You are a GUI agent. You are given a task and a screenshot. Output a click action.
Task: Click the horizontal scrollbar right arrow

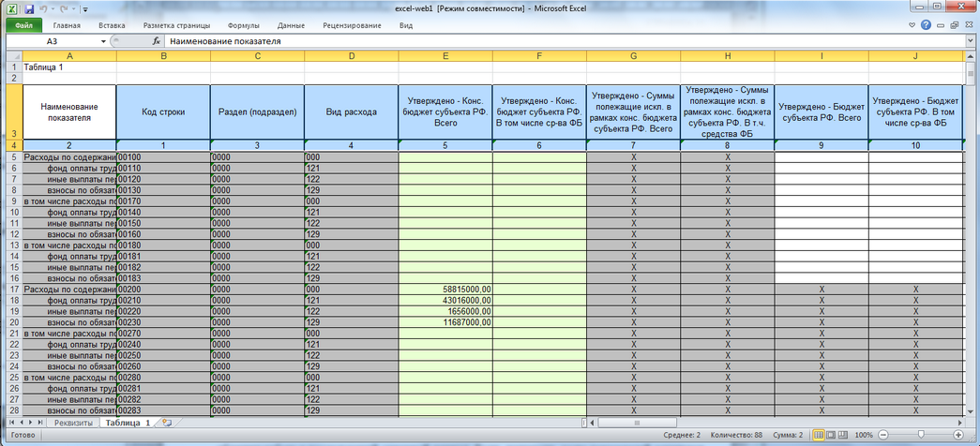click(x=958, y=423)
